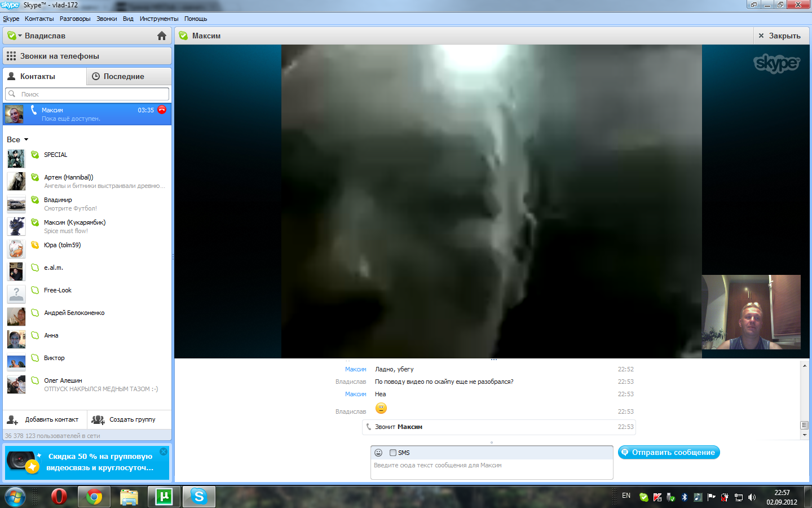Click the EN language indicator in the tray
The width and height of the screenshot is (812, 508).
pos(626,496)
